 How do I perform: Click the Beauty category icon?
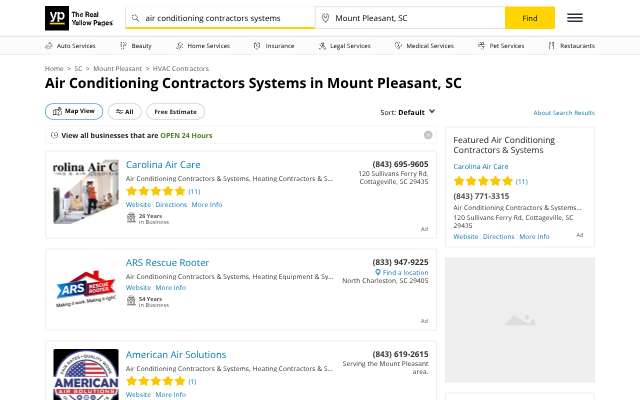pos(123,46)
